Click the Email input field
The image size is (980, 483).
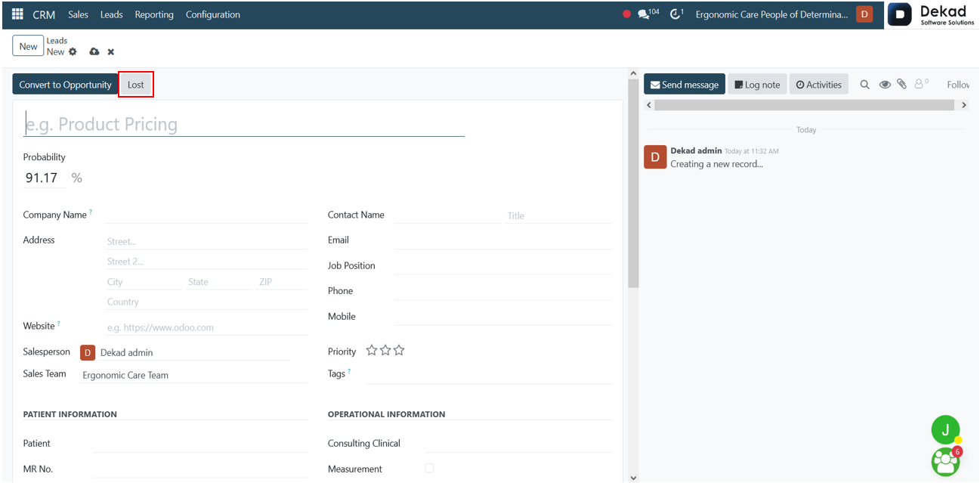click(503, 240)
